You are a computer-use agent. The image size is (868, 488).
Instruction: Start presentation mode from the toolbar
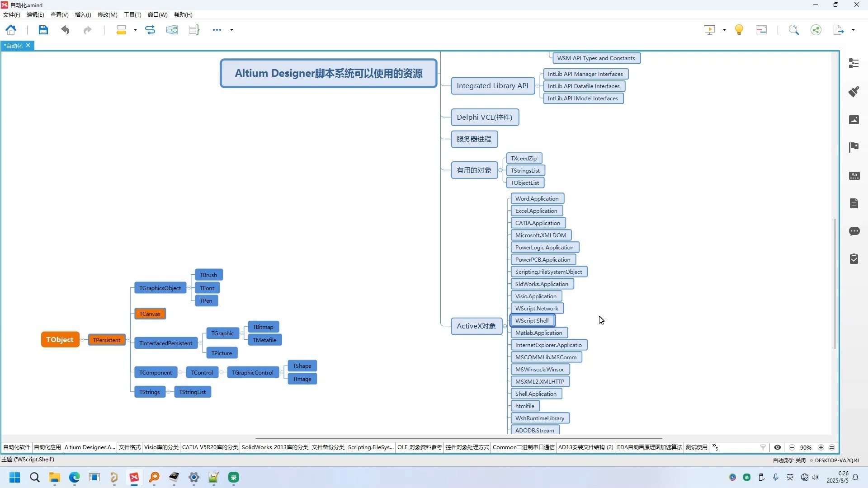pos(710,30)
